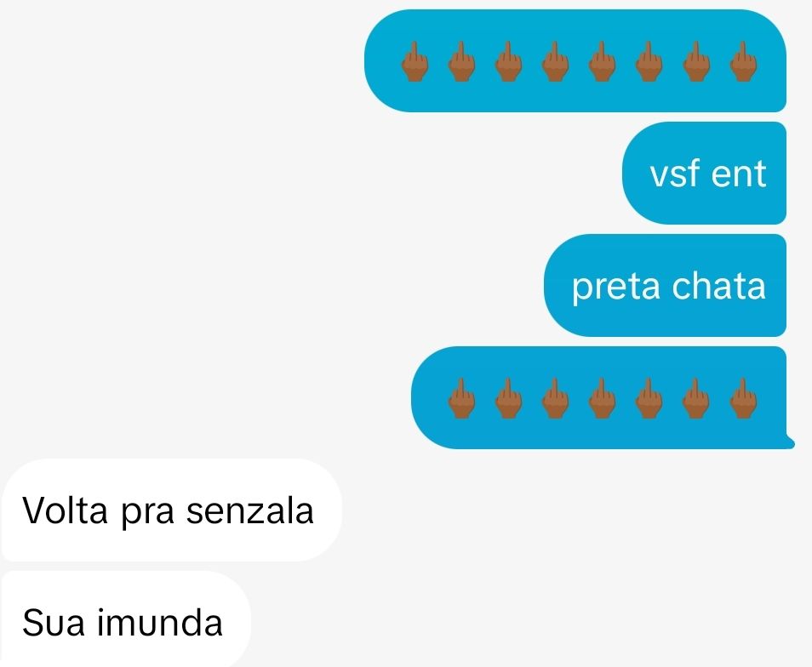Tap the sixth emoji in the lower emoji bubble
Screen dimensions: 812x667
click(696, 398)
